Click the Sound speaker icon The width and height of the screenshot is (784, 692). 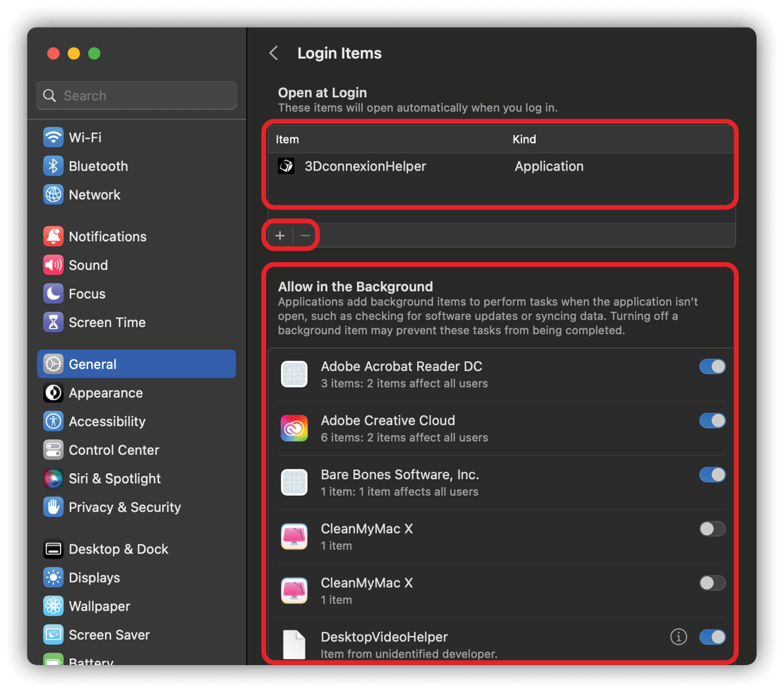pyautogui.click(x=53, y=265)
